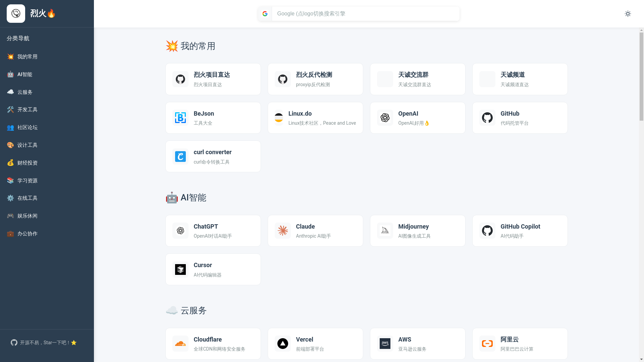Click the page vertical scrollbar thumb
This screenshot has width=644, height=362.
[641, 76]
